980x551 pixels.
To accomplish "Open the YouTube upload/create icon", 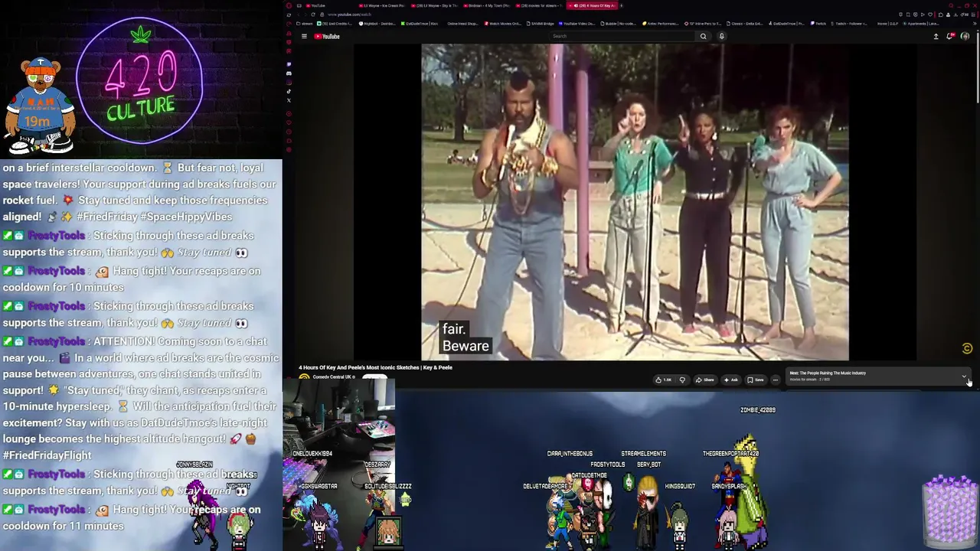I will coord(936,36).
